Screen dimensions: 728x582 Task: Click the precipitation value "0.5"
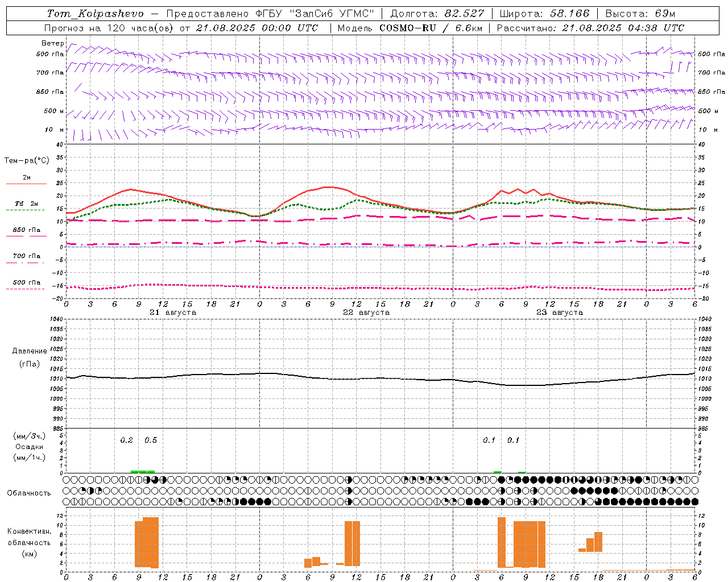[x=151, y=440]
